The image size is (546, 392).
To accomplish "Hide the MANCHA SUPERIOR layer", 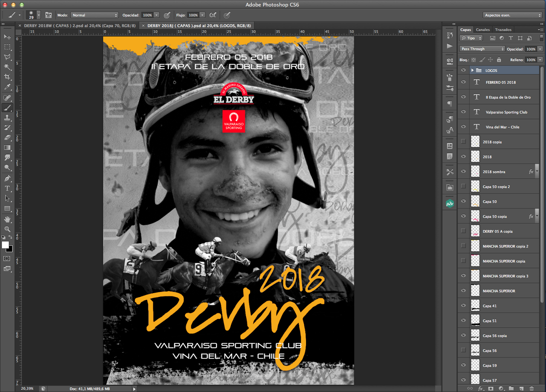I will tap(463, 291).
